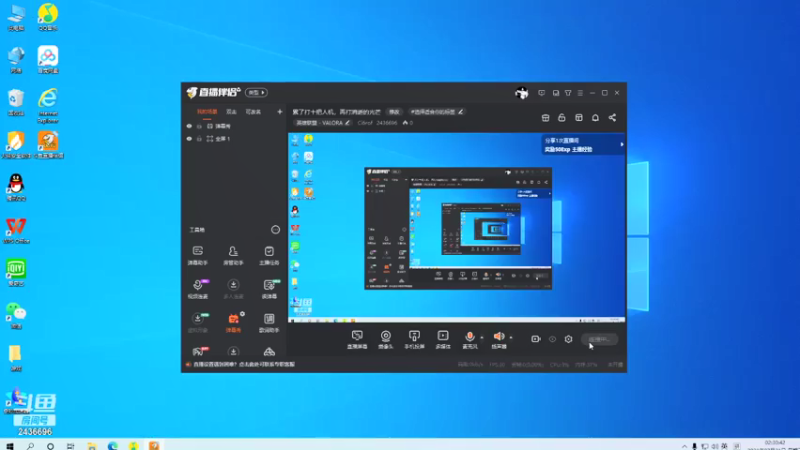Image resolution: width=800 pixels, height=450 pixels.
Task: Open the PK tool with red badge
Action: point(198,351)
